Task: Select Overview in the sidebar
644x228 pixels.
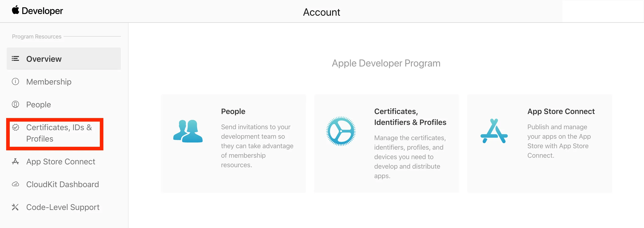Action: coord(64,59)
